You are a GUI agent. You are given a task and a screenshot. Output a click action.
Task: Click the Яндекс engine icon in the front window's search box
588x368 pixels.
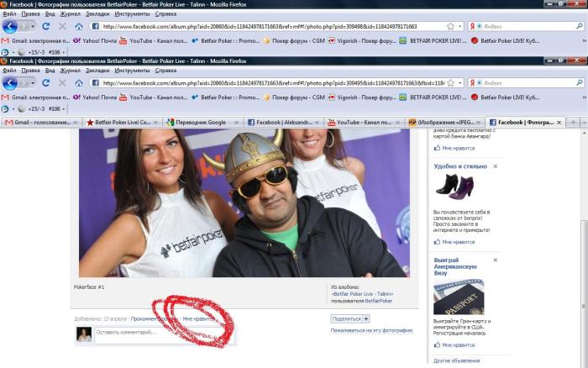click(472, 83)
